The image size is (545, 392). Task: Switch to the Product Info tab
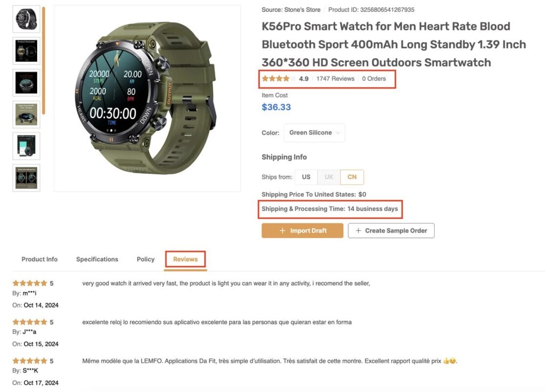pos(39,259)
